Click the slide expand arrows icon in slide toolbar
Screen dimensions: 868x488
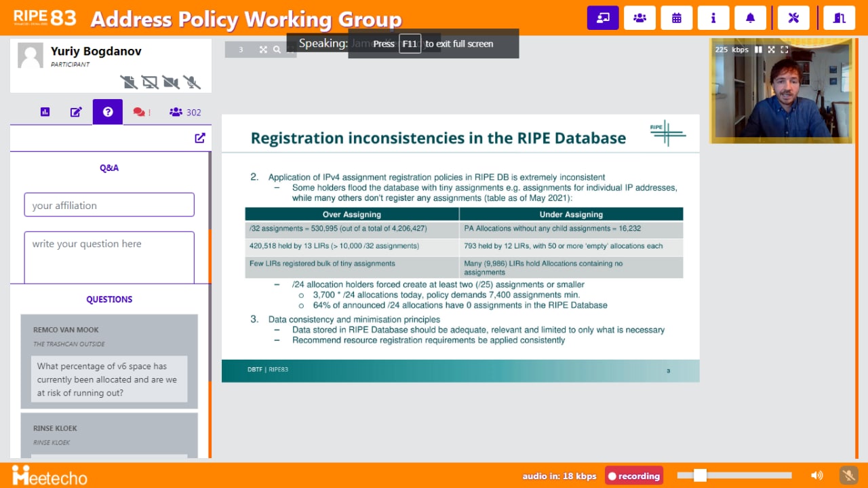263,50
